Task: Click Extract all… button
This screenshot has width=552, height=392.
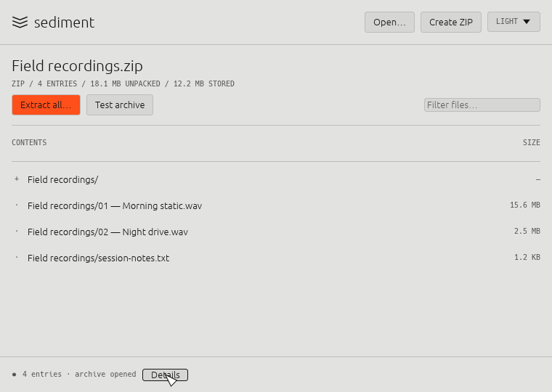Action: tap(46, 105)
